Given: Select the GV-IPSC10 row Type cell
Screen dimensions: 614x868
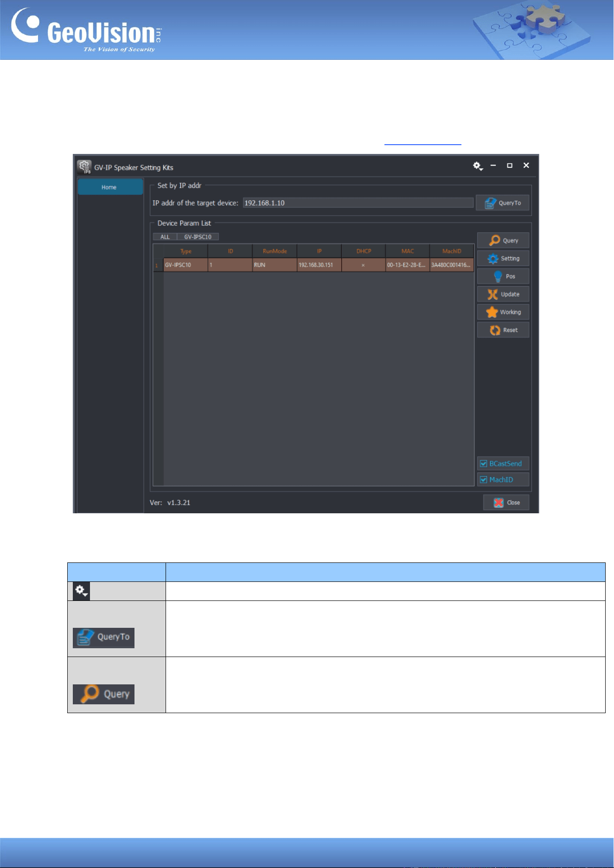Looking at the screenshot, I should [x=185, y=265].
